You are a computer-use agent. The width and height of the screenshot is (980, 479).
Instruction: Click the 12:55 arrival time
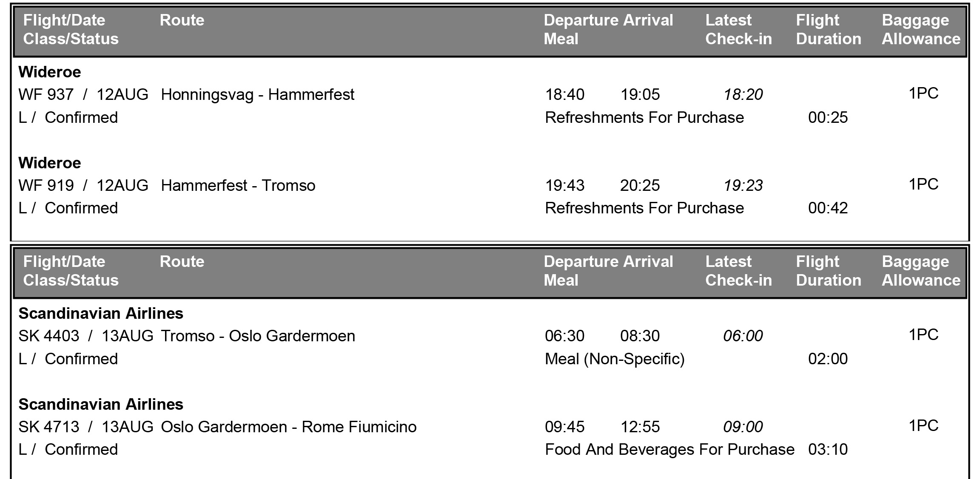[640, 427]
